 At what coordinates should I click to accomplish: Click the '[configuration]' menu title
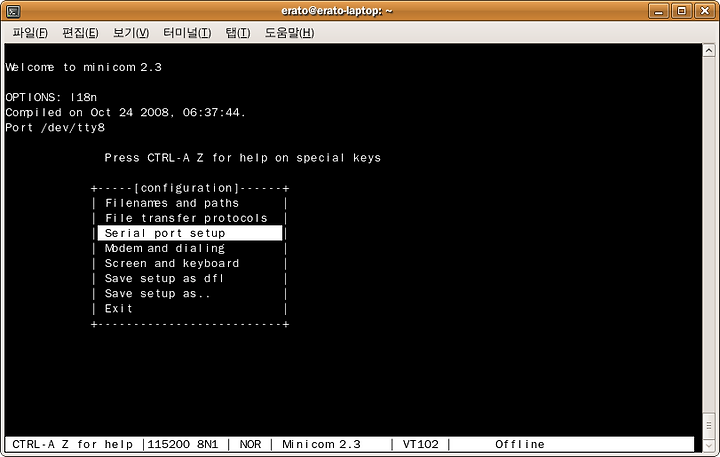[186, 188]
